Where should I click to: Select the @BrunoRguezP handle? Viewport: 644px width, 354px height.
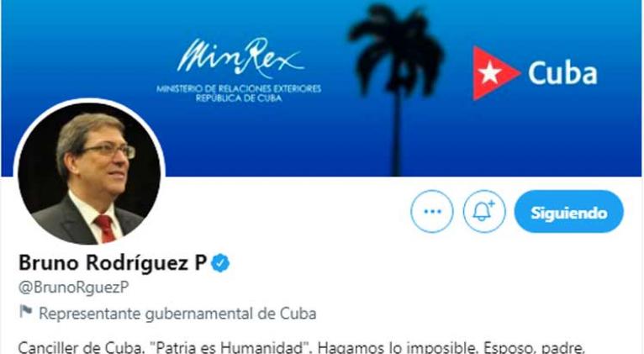[74, 288]
